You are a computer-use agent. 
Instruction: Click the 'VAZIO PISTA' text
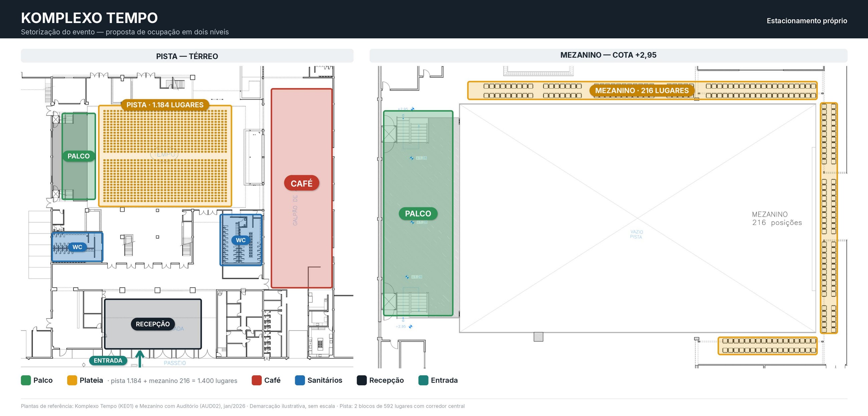pyautogui.click(x=636, y=234)
